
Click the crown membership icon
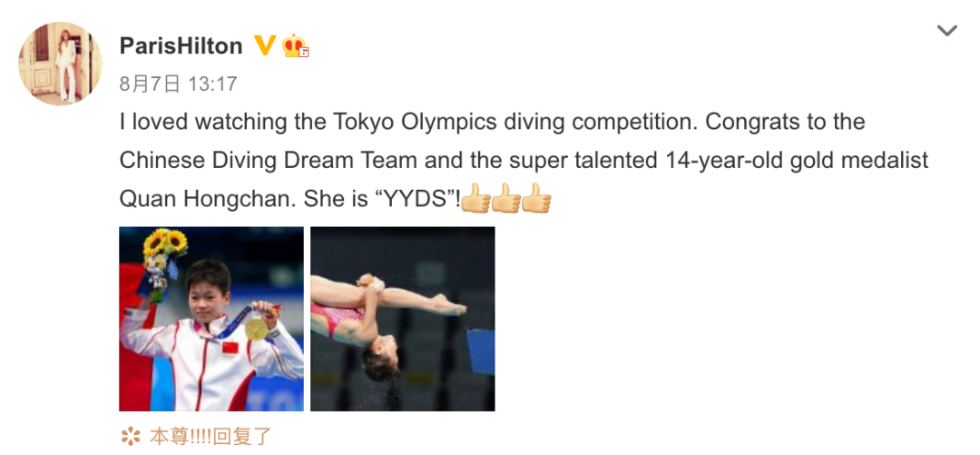295,45
